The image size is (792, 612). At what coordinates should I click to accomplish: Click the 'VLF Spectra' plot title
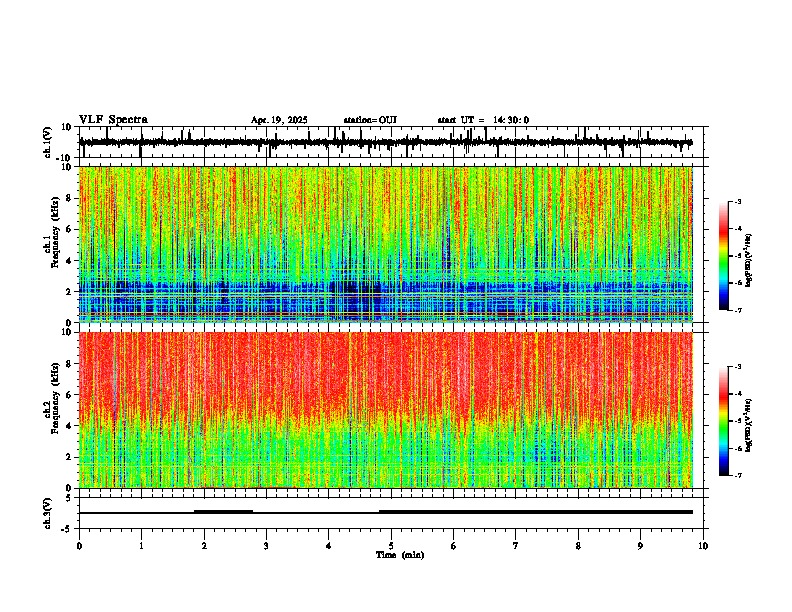tap(113, 120)
